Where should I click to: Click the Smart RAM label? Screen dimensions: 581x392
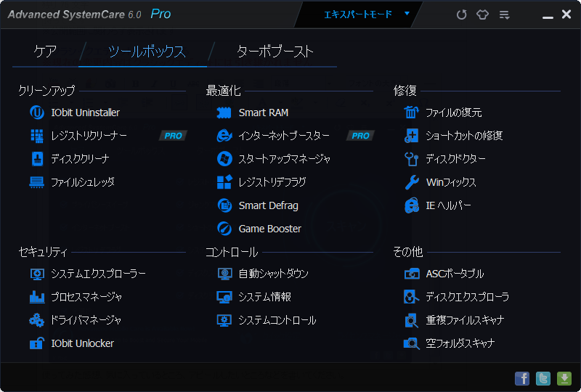[264, 113]
